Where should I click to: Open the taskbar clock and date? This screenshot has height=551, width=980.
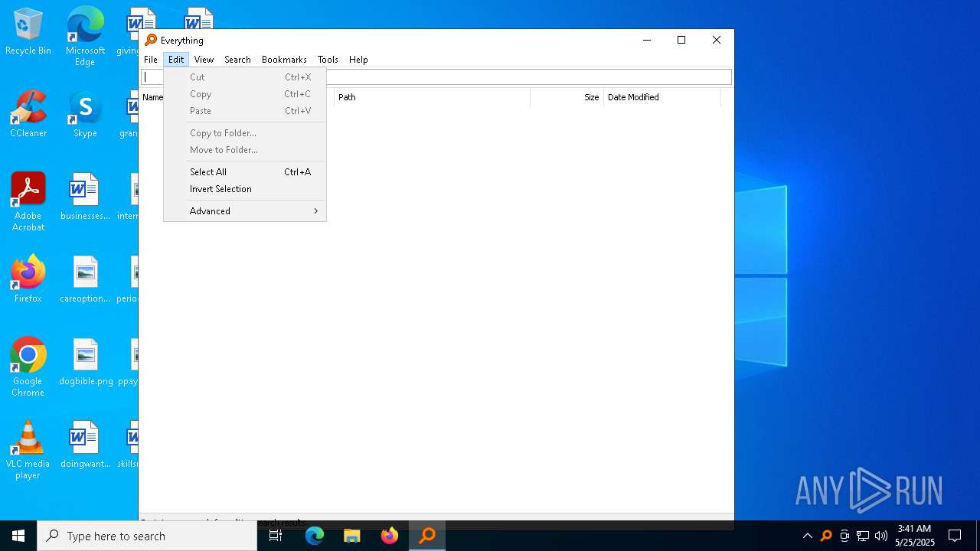click(914, 536)
